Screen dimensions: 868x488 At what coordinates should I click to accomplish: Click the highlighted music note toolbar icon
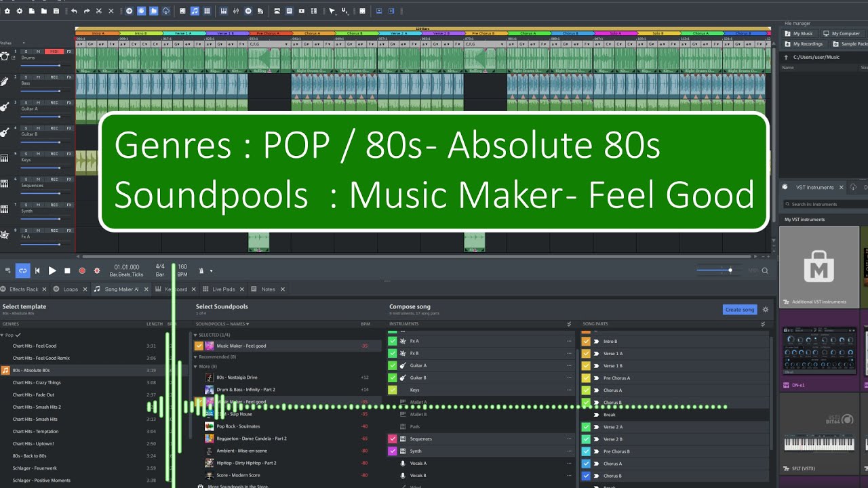click(195, 11)
